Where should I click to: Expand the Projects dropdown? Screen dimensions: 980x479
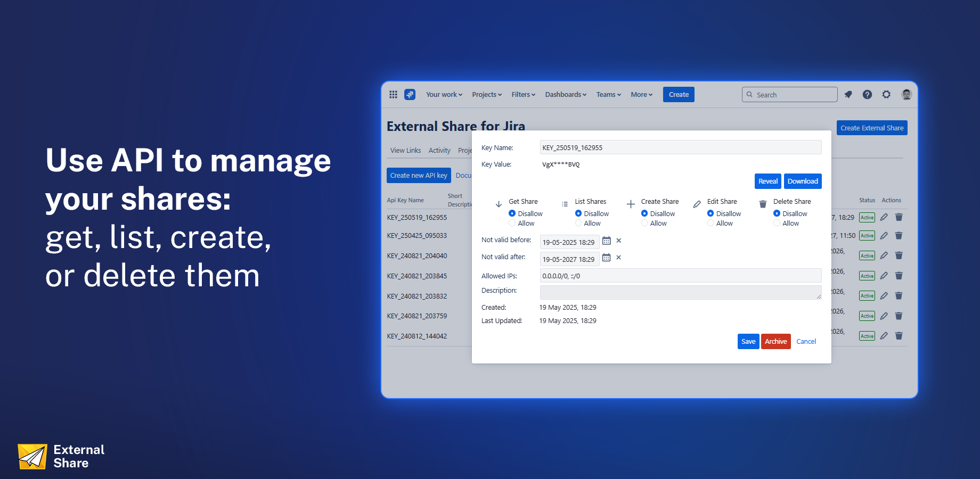coord(487,95)
